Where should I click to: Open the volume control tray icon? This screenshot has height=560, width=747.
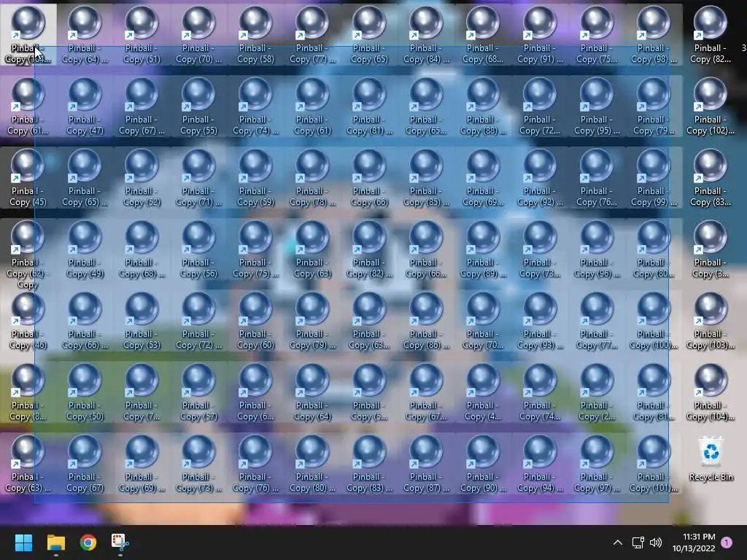[656, 542]
